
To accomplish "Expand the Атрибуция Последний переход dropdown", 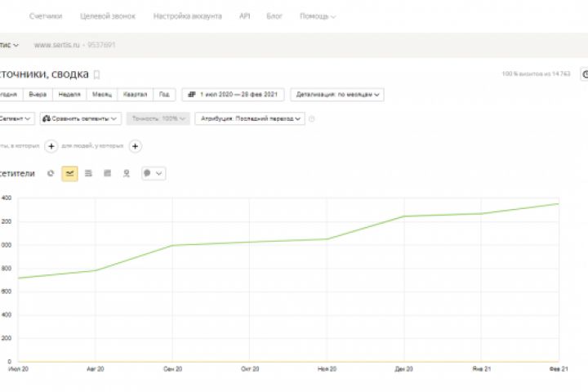I will [250, 118].
